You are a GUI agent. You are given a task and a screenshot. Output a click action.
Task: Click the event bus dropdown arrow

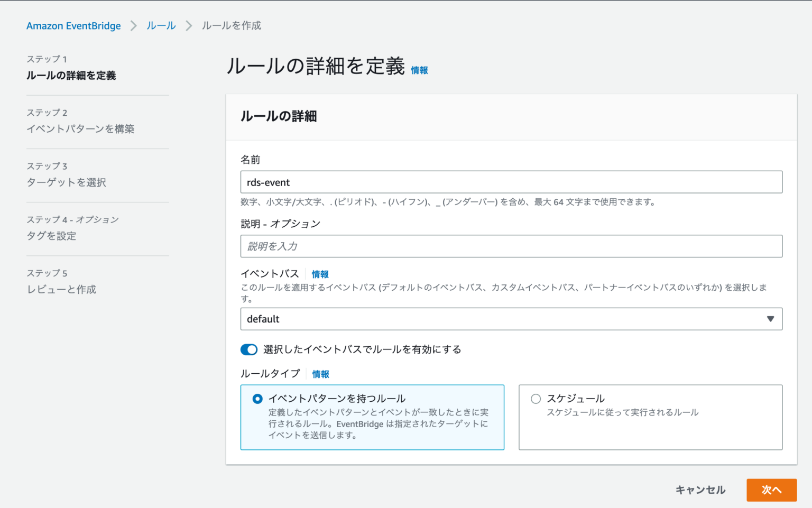(771, 319)
